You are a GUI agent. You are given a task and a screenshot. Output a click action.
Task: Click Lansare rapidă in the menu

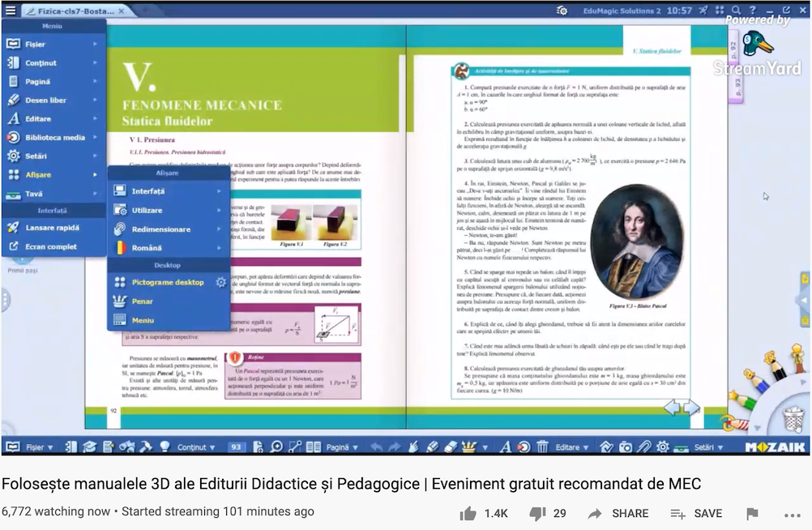(x=52, y=228)
